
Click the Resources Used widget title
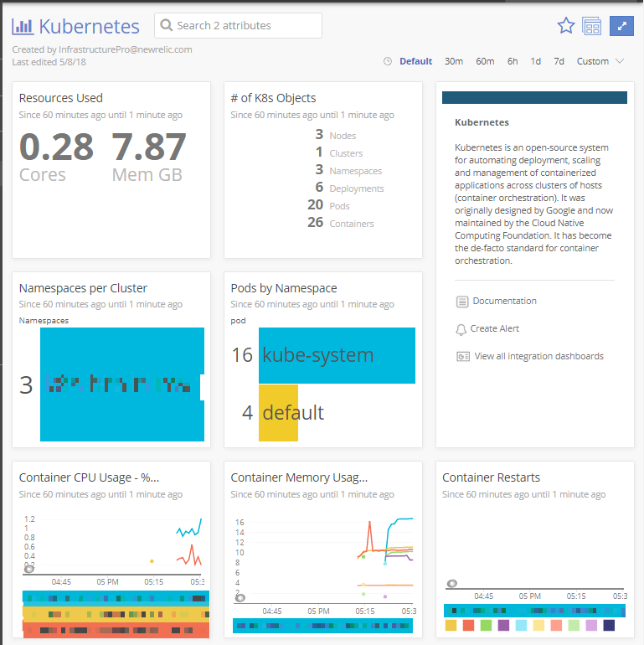click(61, 98)
